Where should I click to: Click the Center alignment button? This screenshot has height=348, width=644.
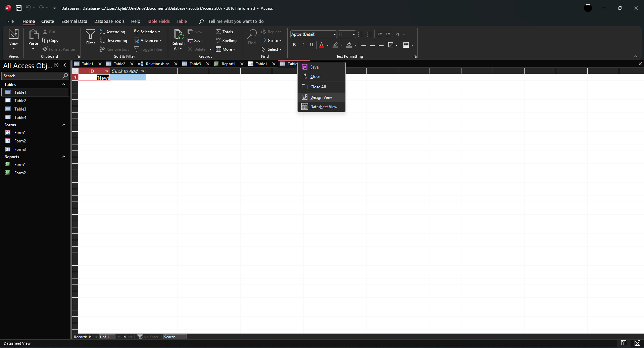373,45
